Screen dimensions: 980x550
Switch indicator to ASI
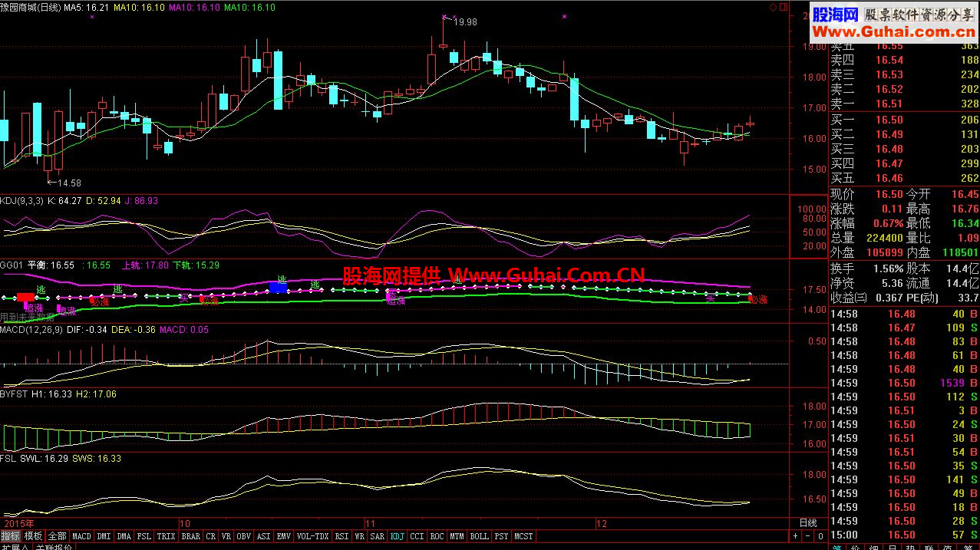tap(264, 536)
